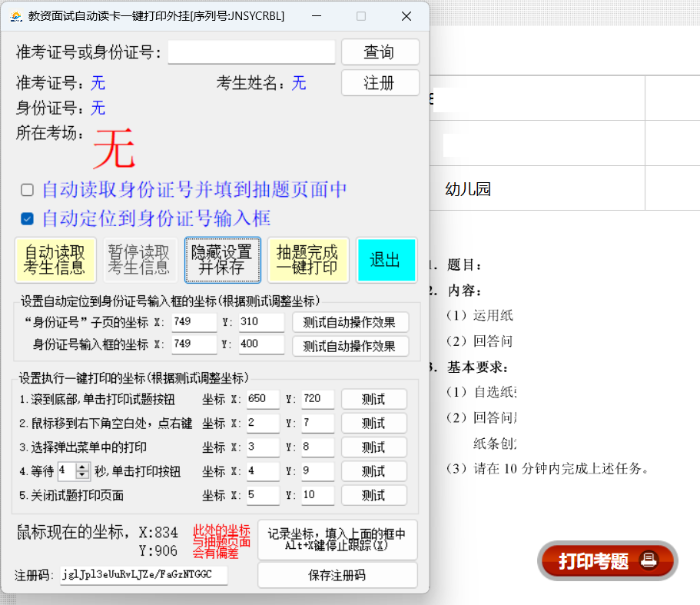Click the 打印考题 printer button
This screenshot has height=605, width=700.
(606, 561)
